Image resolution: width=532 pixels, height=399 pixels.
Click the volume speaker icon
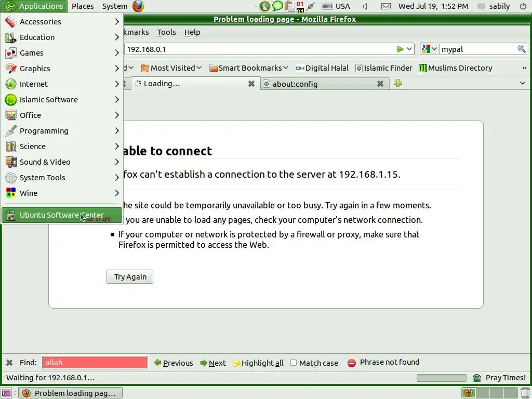[365, 6]
